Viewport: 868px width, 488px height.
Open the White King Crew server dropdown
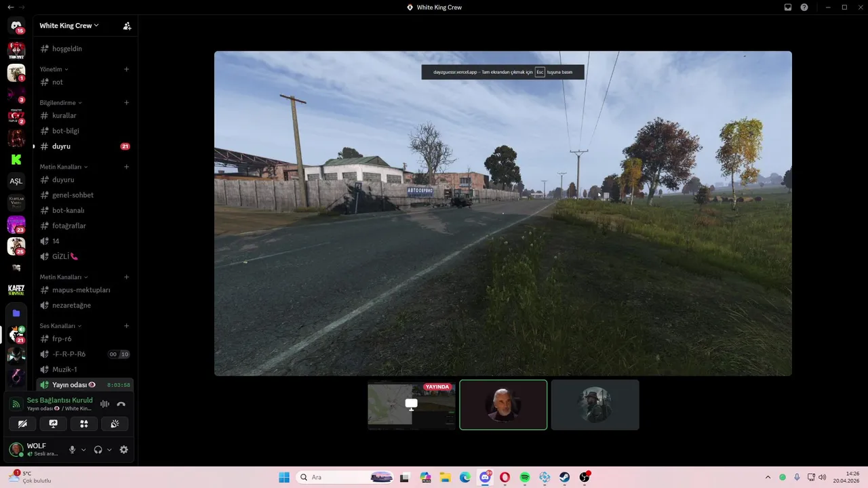pos(69,26)
